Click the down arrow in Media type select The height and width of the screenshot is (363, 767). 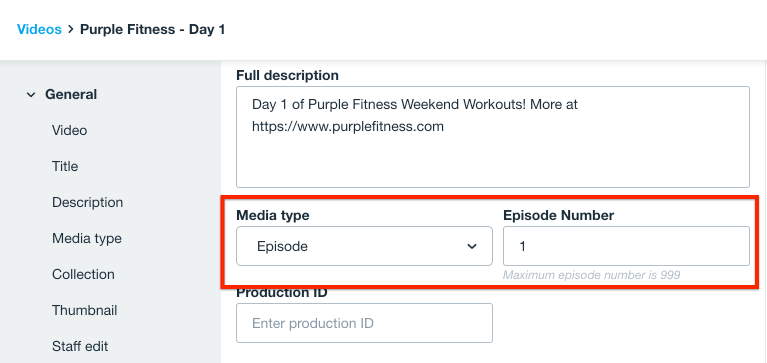coord(472,246)
